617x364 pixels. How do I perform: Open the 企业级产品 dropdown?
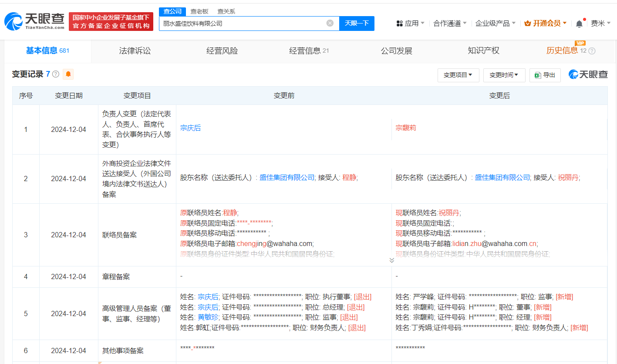click(x=496, y=24)
